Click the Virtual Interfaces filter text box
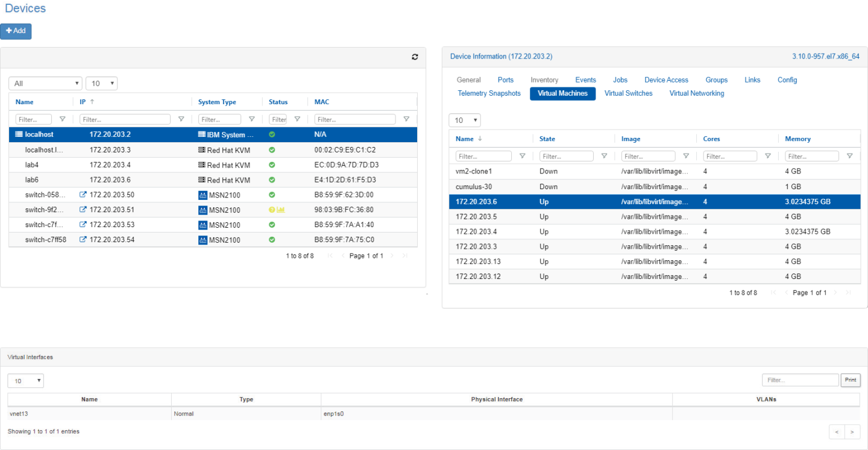This screenshot has height=450, width=868. click(800, 380)
